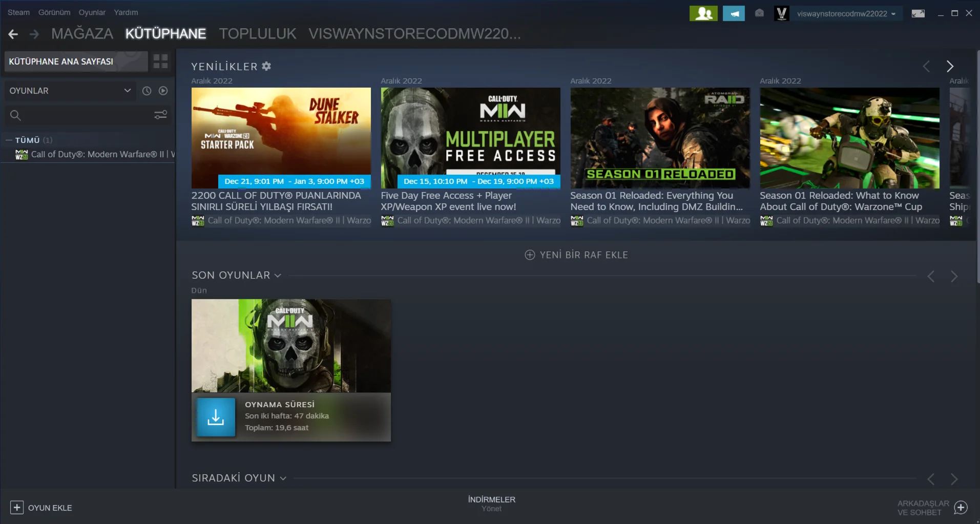Open friends chat plus icon
The width and height of the screenshot is (980, 524).
(961, 508)
